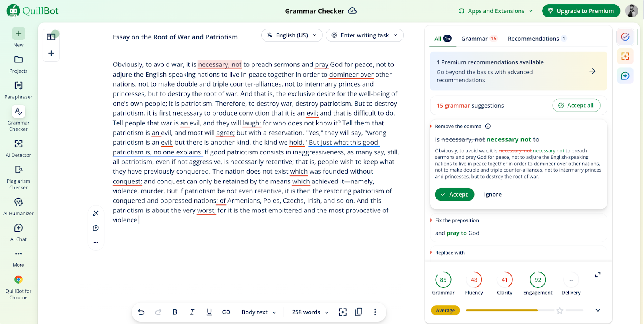Click the Delivery score circle
Viewport: 644px width, 324px height.
(571, 280)
